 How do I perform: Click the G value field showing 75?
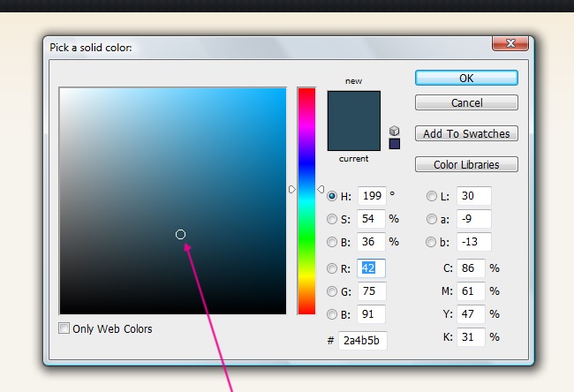click(372, 291)
